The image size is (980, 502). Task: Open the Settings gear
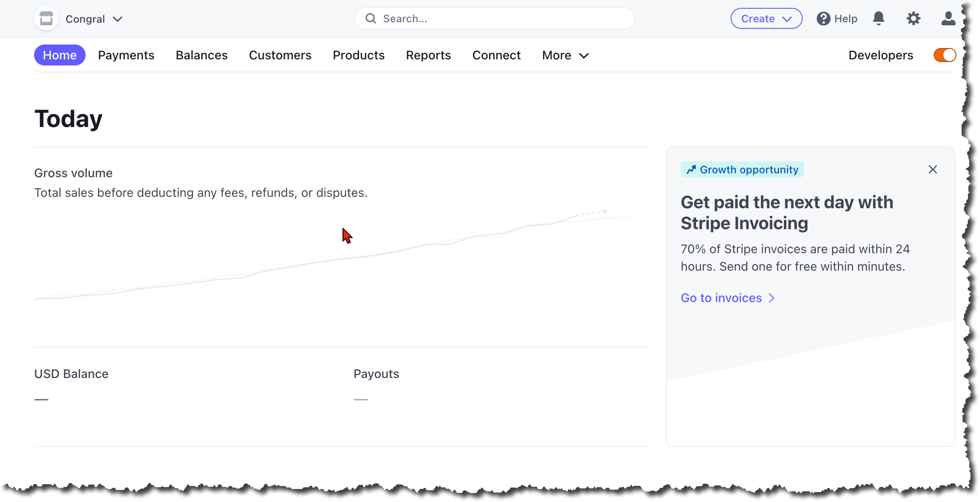click(x=914, y=18)
